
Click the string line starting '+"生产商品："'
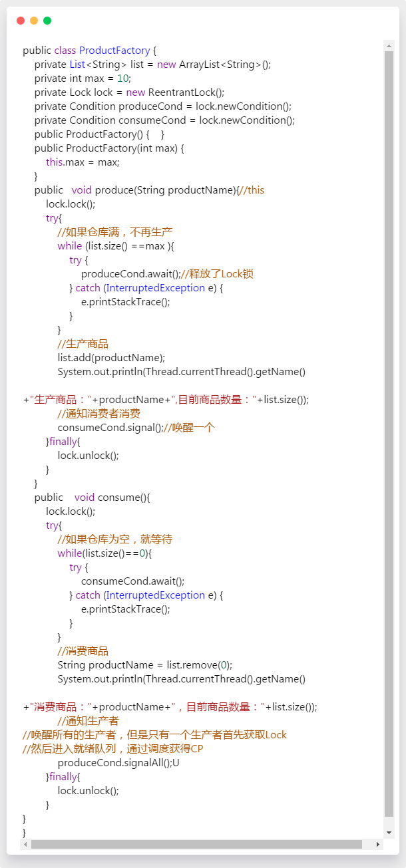click(166, 400)
